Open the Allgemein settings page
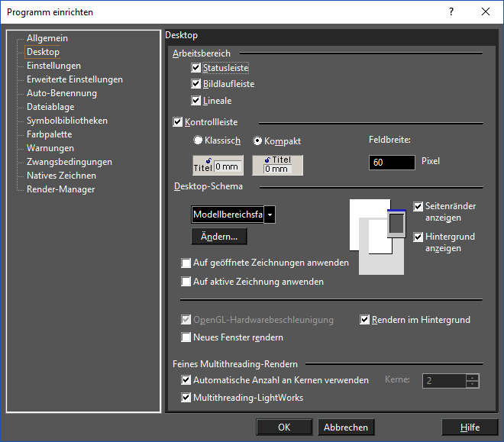The width and height of the screenshot is (504, 442). pyautogui.click(x=47, y=38)
